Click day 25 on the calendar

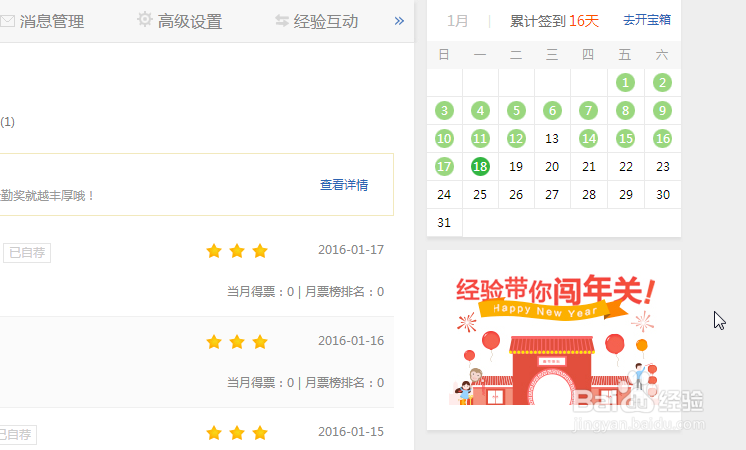coord(480,195)
